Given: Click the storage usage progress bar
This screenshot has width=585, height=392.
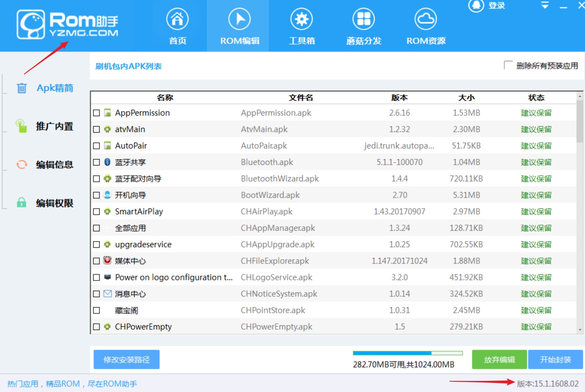Looking at the screenshot, I should (408, 353).
